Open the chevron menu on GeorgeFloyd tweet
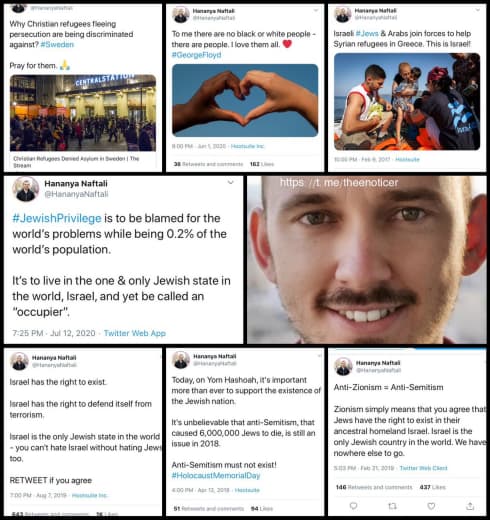490x520 pixels. [x=315, y=10]
